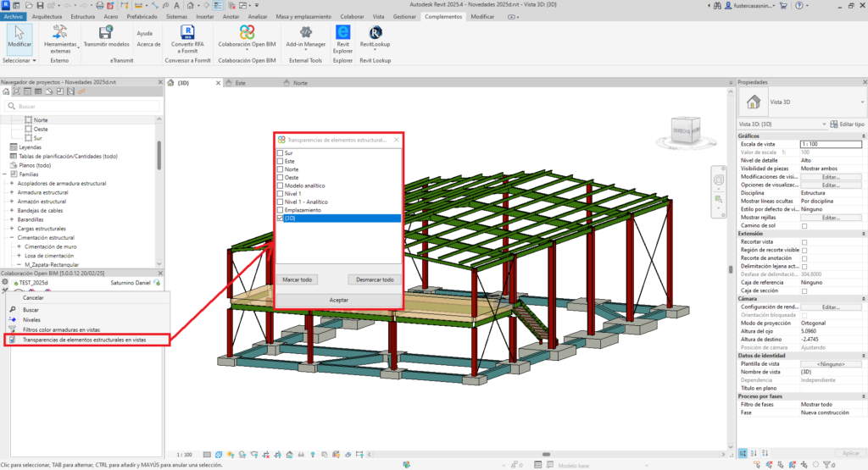Launch Convertir RFA a FormIt

pos(187,32)
